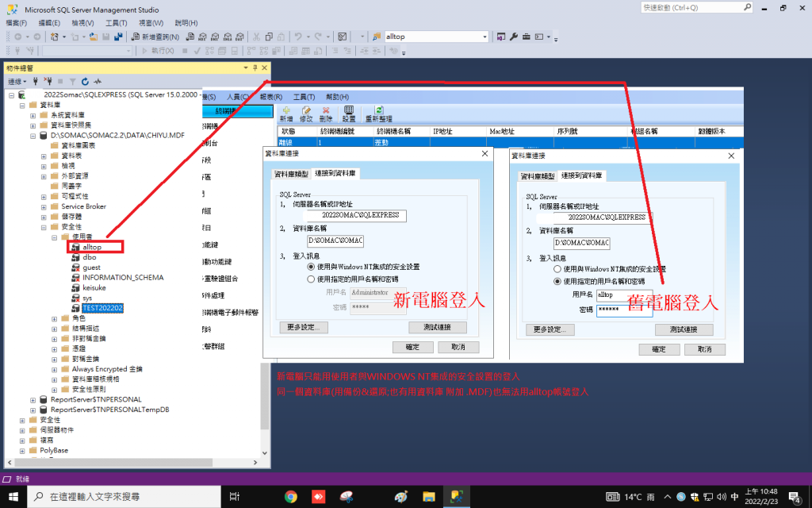Viewport: 812px width, 508px height.
Task: Expand the 資料表 tables folder
Action: [44, 156]
